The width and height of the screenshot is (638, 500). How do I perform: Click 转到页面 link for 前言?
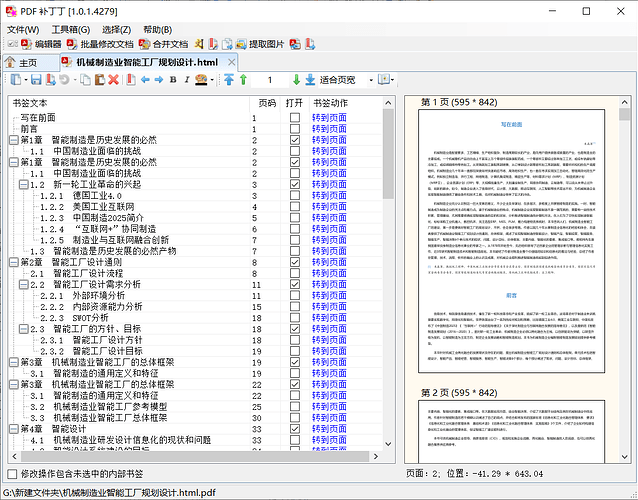coord(329,129)
